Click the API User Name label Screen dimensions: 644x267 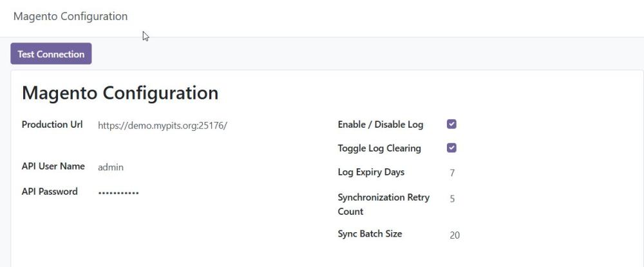coord(53,166)
